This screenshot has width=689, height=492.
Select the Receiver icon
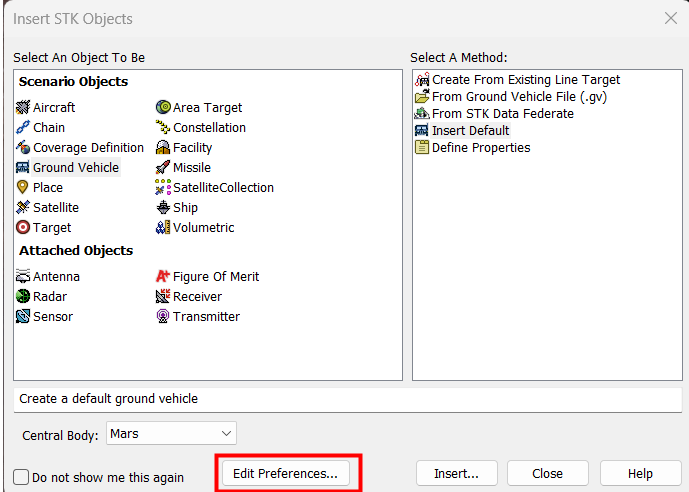click(163, 297)
